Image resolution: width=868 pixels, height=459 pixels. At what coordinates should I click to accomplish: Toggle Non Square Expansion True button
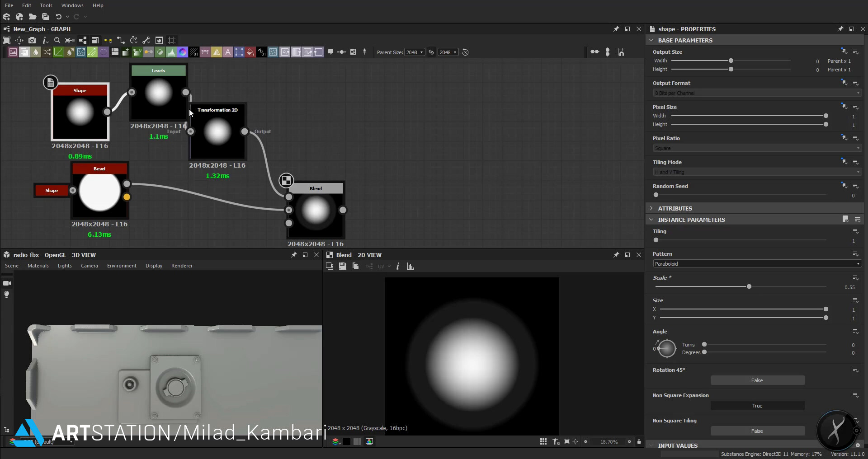(x=757, y=406)
